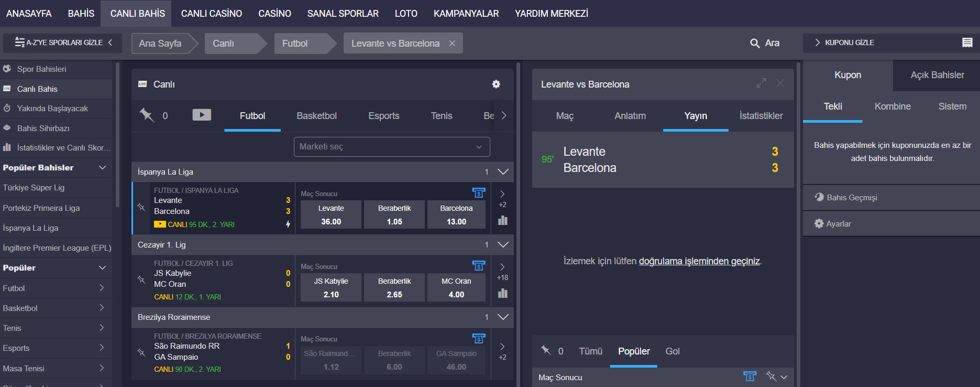The height and width of the screenshot is (387, 980).
Task: Show more sport tabs with right arrow
Action: pyautogui.click(x=504, y=115)
